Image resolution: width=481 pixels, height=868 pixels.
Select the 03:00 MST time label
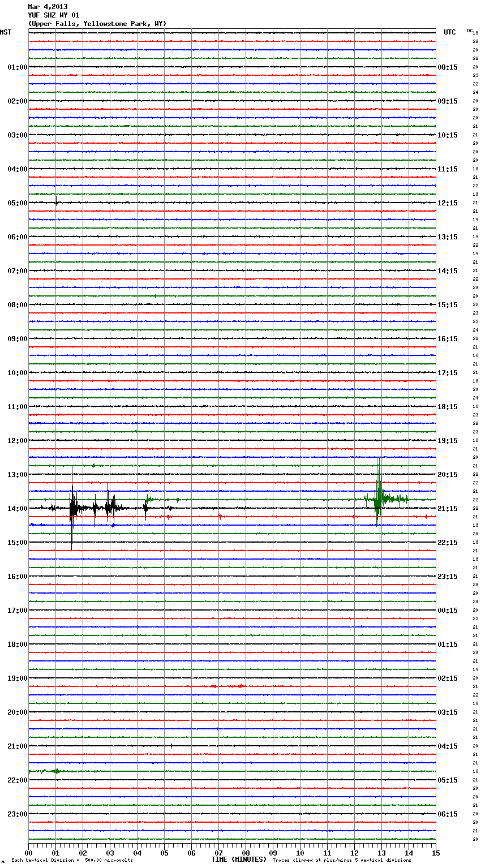(x=17, y=135)
